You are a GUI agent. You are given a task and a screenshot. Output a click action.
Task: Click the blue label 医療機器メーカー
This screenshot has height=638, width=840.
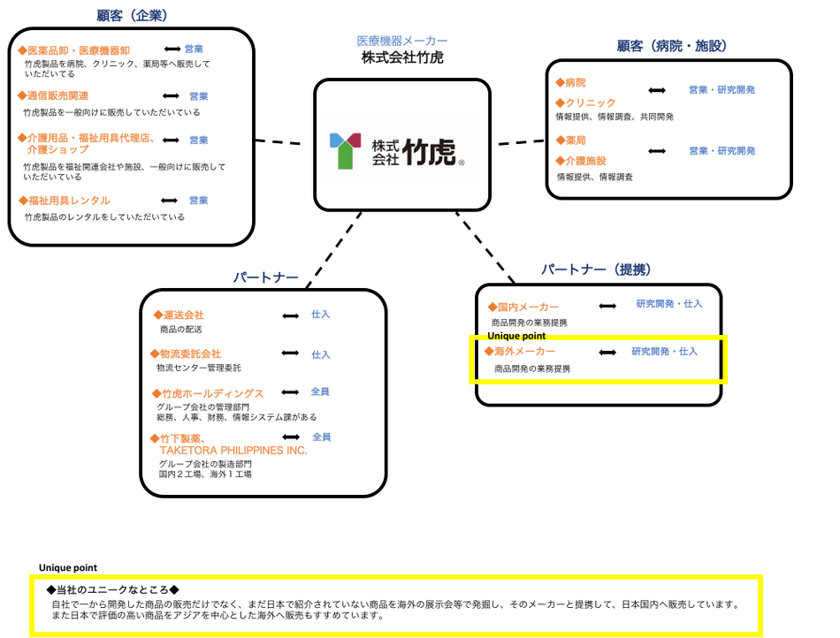click(402, 41)
